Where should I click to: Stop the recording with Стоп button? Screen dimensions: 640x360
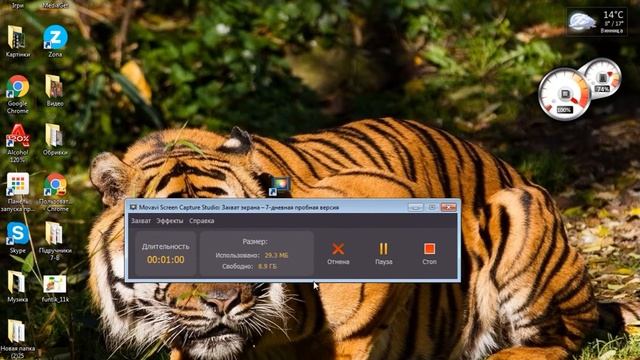tap(429, 253)
